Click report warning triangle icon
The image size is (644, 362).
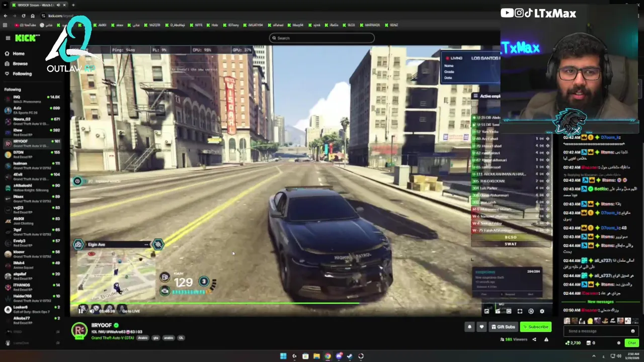point(546,339)
